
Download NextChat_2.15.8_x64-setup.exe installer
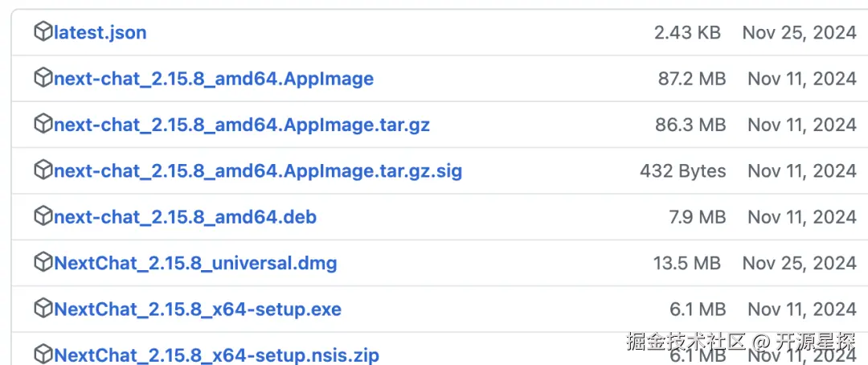pos(198,309)
